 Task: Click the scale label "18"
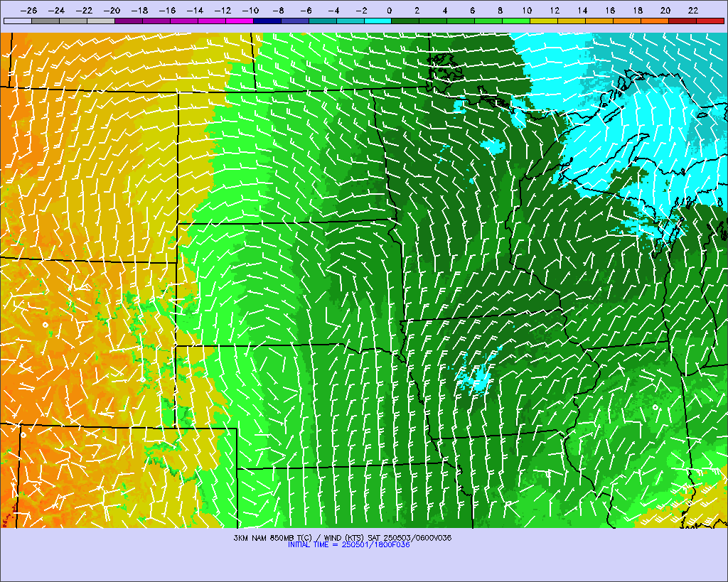(638, 11)
